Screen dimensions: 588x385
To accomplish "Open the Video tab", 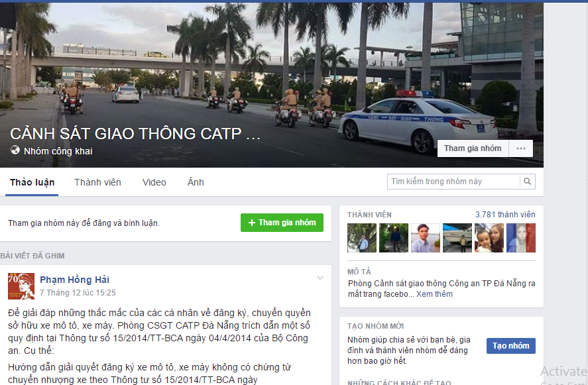I will tap(154, 182).
